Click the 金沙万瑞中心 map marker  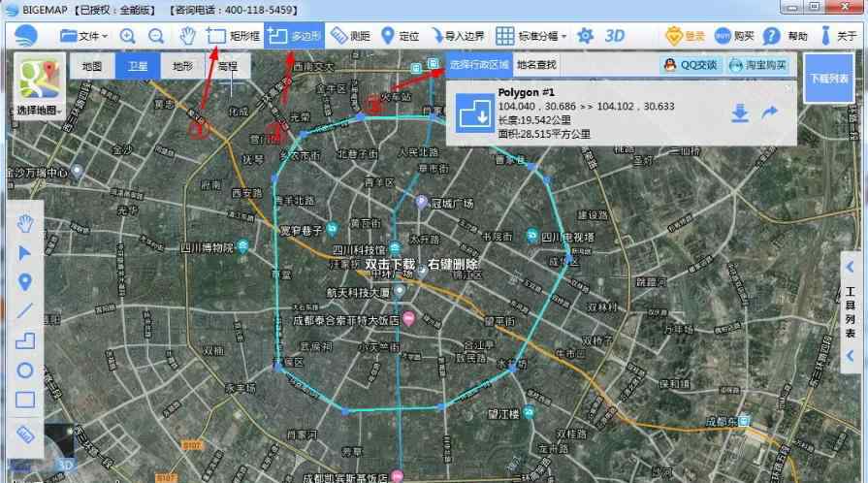(77, 171)
